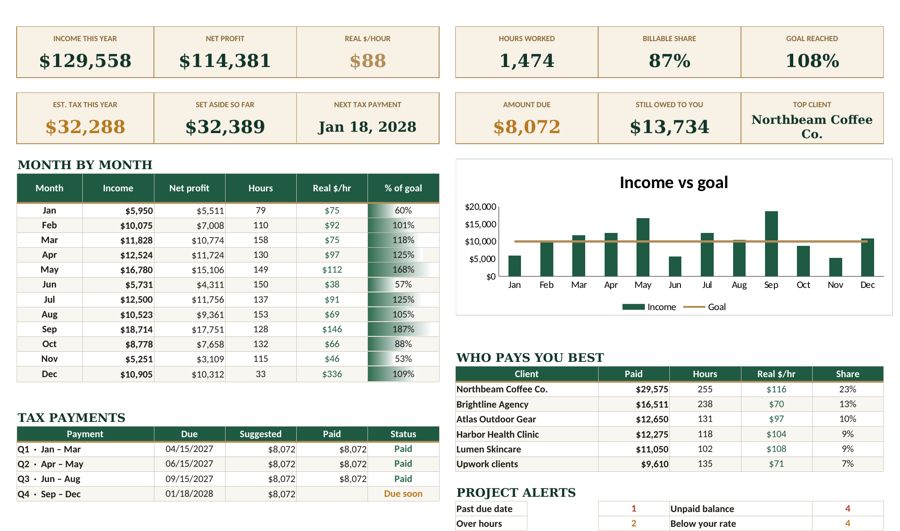
Task: Select the Next Tax Payment date Jan 18, 2028
Action: pos(367,127)
